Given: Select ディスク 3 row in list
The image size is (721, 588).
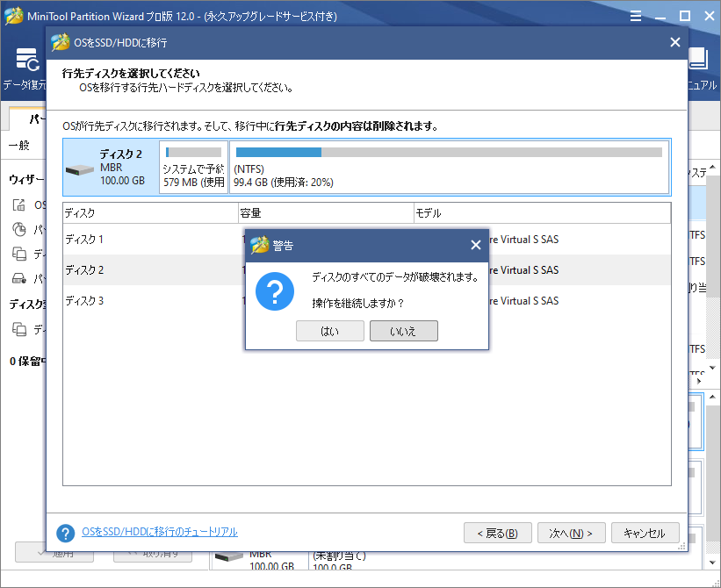Looking at the screenshot, I should point(149,301).
